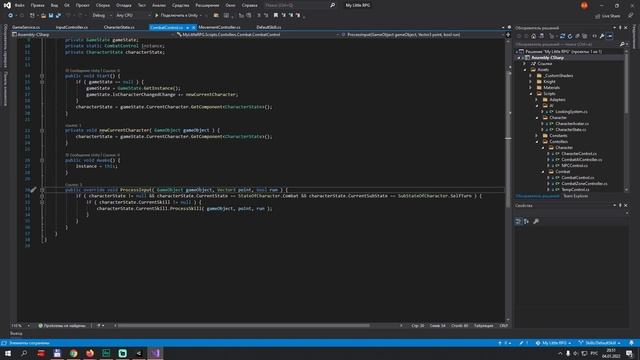The image size is (640, 360).
Task: Expand the Adapters folder
Action: tap(537, 100)
